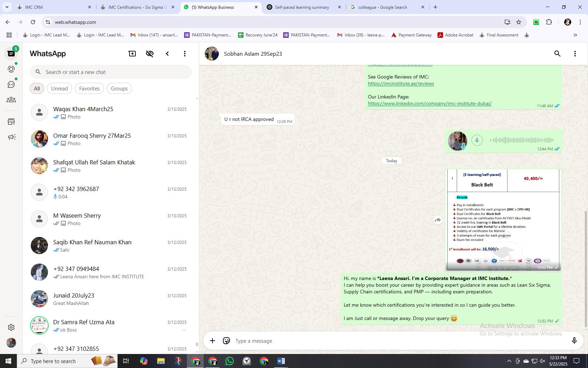Collapse chat list with back chevron
588x368 pixels.
167,54
